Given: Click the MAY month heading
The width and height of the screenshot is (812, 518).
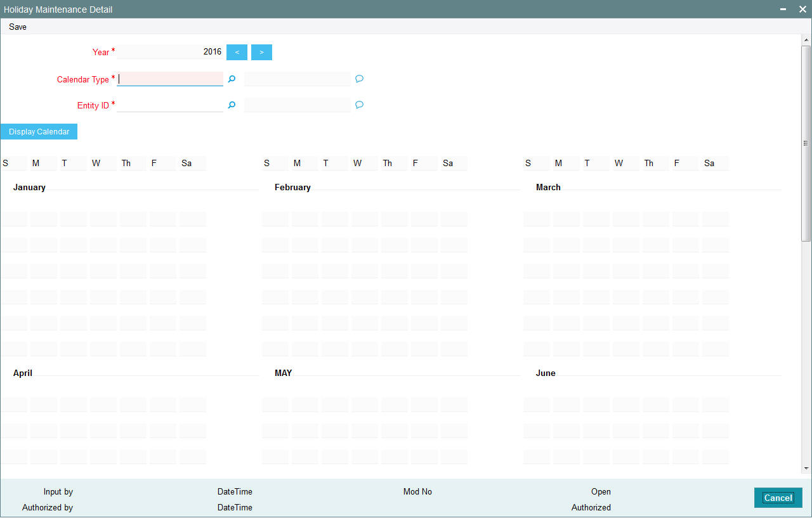Looking at the screenshot, I should click(x=284, y=373).
